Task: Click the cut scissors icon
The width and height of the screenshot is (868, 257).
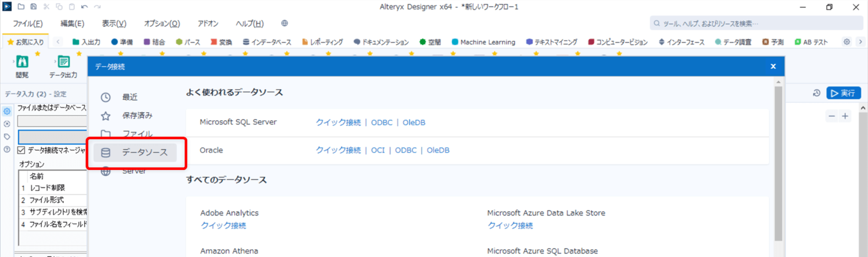Action: pos(46,7)
